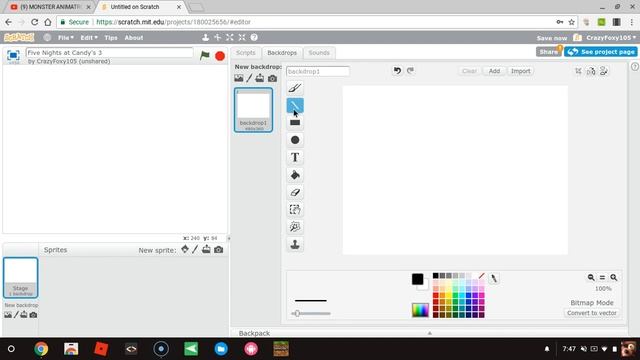This screenshot has height=360, width=640.
Task: Open the Tips menu item
Action: click(111, 38)
